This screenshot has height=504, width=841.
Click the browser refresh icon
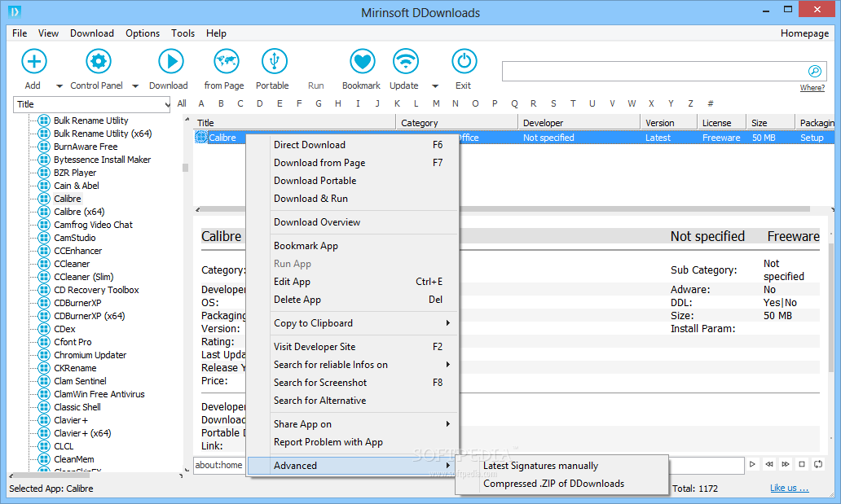pos(818,464)
